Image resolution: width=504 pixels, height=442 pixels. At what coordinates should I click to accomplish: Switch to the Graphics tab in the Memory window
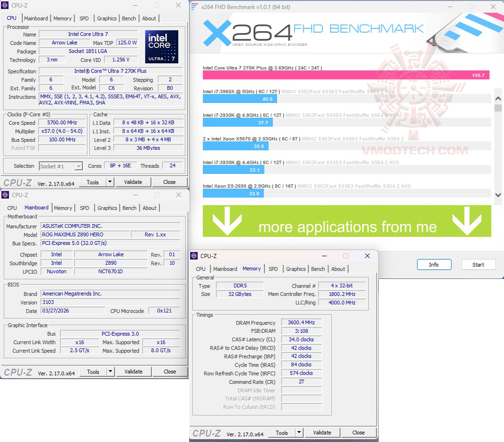click(295, 269)
